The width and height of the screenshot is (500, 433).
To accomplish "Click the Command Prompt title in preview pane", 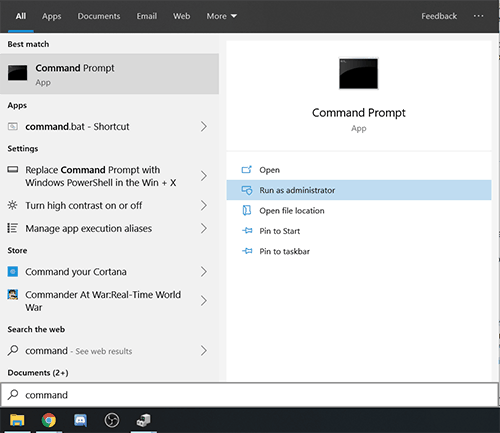I will tap(359, 113).
